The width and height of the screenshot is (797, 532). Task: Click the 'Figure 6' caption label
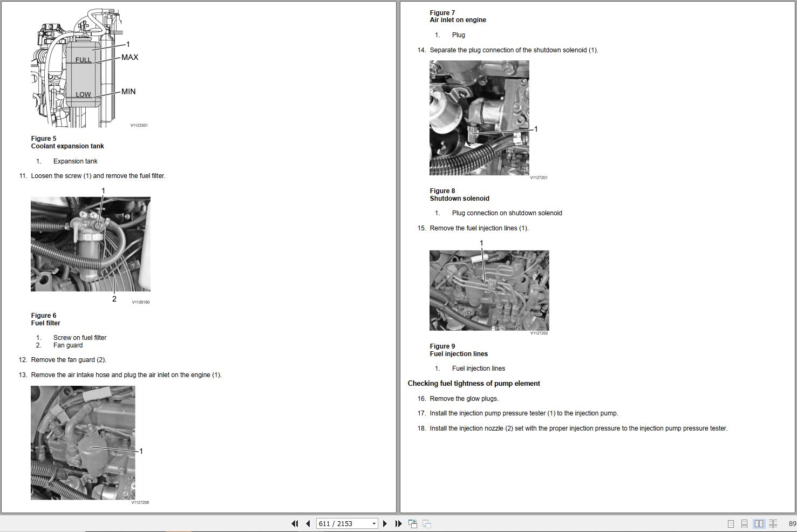point(44,316)
